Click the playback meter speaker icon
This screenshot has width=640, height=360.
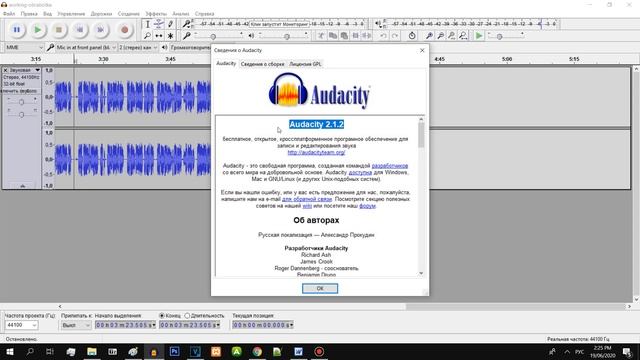378,24
